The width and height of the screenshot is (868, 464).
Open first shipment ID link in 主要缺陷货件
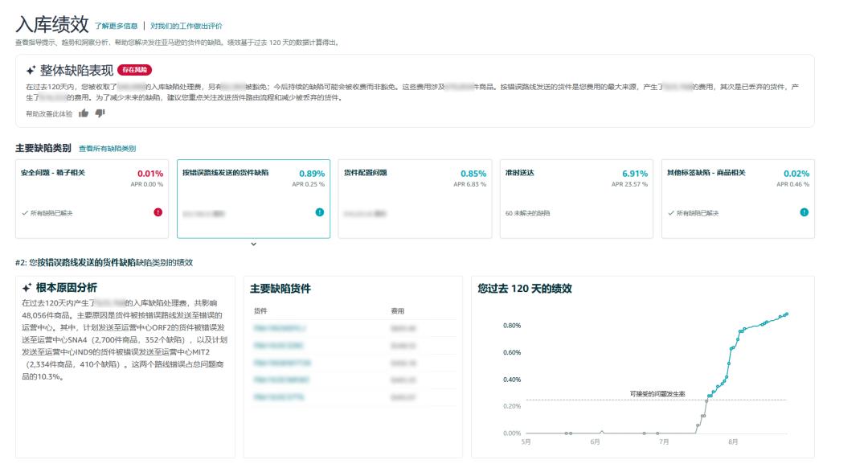pyautogui.click(x=280, y=328)
